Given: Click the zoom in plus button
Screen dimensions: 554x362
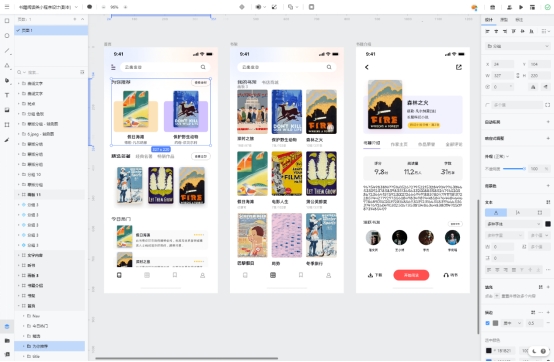Looking at the screenshot, I should tap(125, 7).
